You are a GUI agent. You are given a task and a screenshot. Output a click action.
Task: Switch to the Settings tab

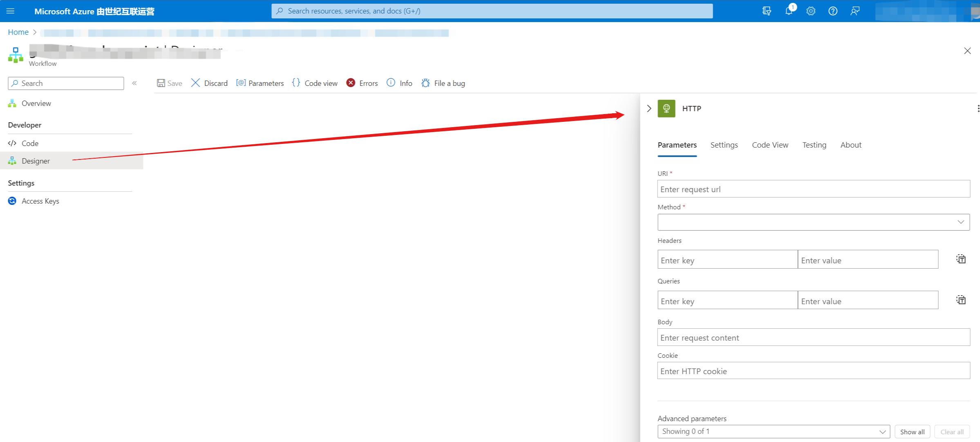[724, 145]
